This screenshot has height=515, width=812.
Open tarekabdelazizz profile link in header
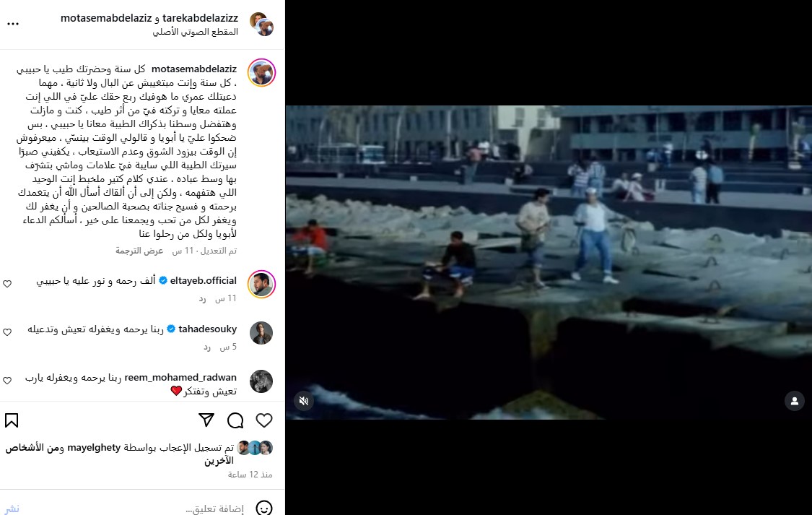(201, 18)
